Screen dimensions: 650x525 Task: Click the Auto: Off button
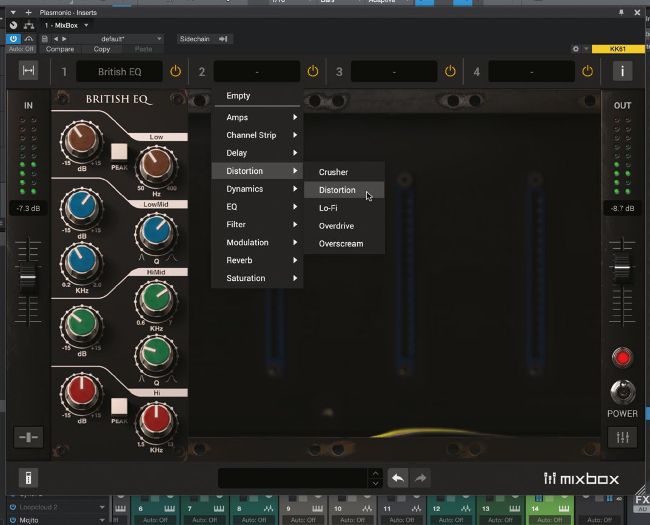[21, 49]
